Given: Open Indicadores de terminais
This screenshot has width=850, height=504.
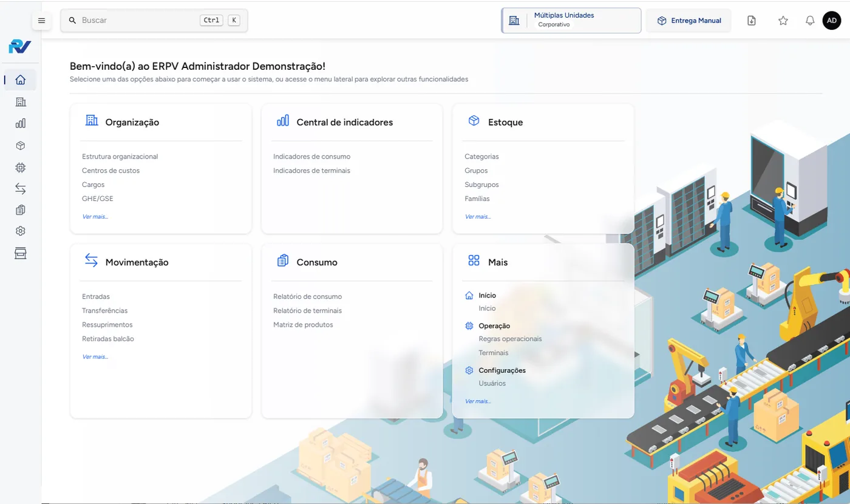Looking at the screenshot, I should [312, 171].
